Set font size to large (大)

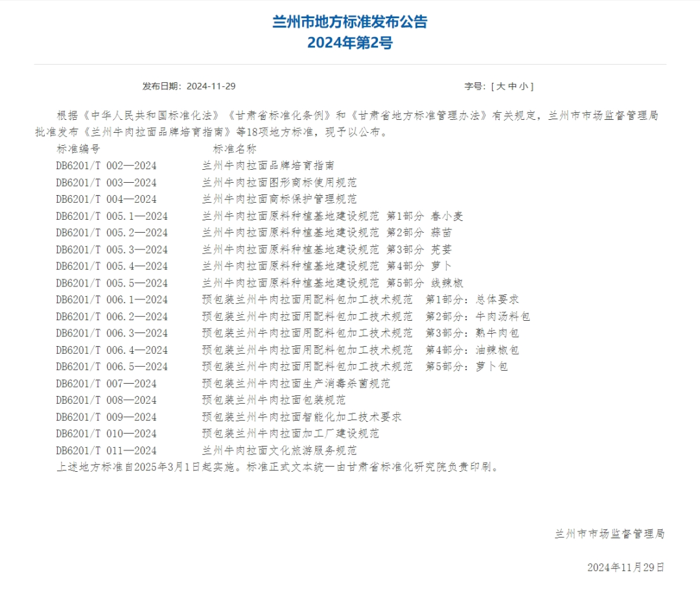click(x=501, y=86)
